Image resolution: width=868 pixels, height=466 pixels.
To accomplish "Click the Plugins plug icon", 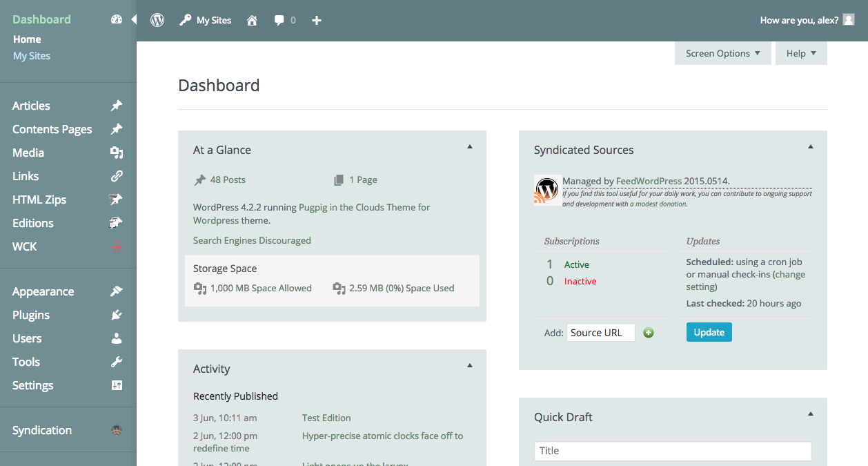I will [x=117, y=315].
